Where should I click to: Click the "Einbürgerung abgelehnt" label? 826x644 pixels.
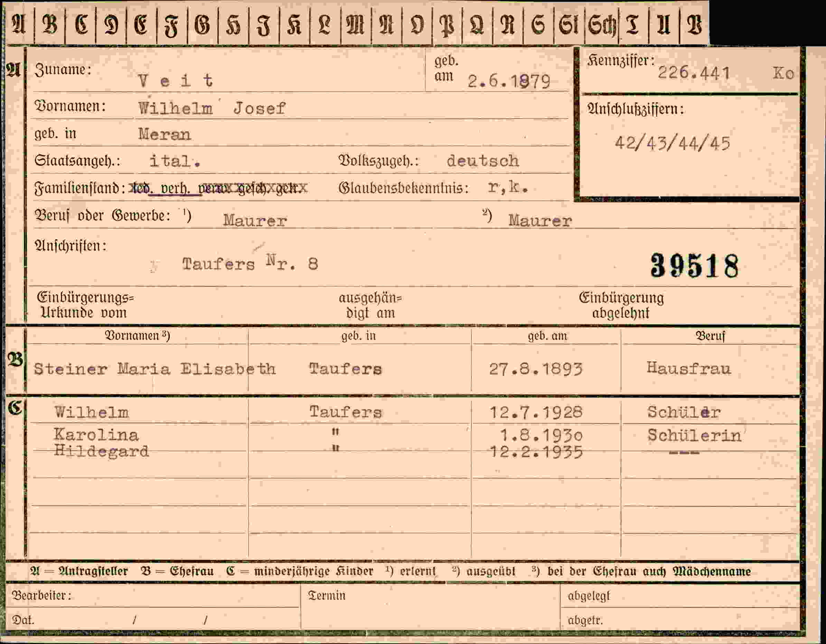pyautogui.click(x=621, y=305)
